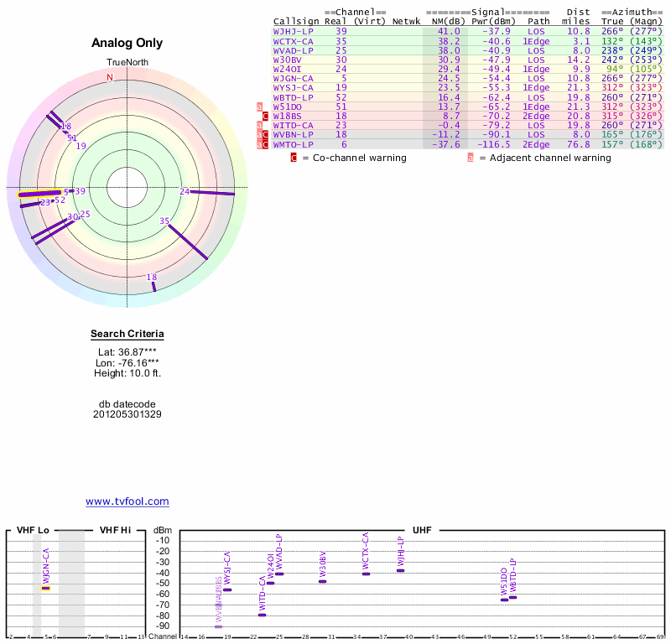Click the adjacent channel warning icon beside WMTO-LP
The width and height of the screenshot is (671, 644).
pyautogui.click(x=260, y=144)
